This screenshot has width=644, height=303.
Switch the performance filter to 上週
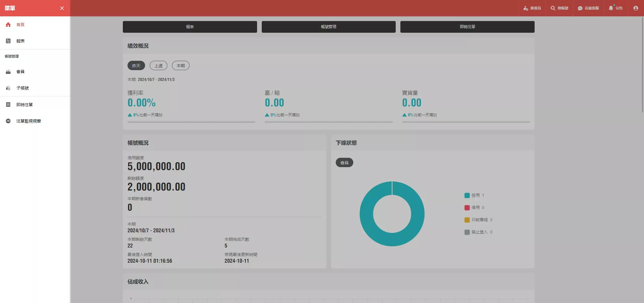tap(158, 66)
